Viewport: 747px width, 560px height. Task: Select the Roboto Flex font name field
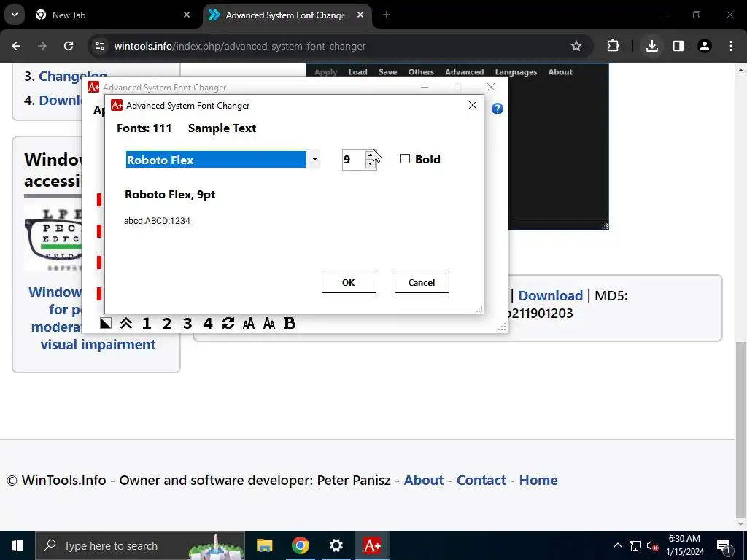216,160
